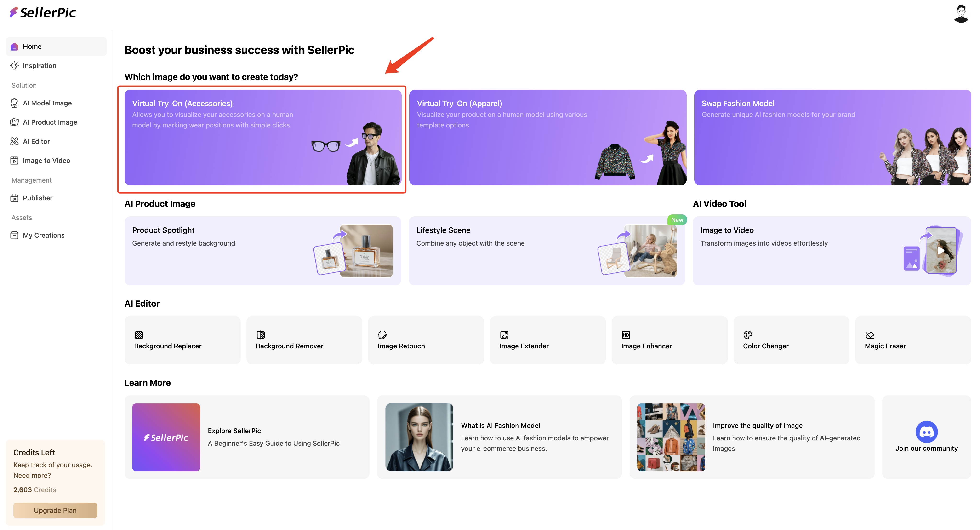980x530 pixels.
Task: Click the AI Product Image sidebar icon
Action: point(14,122)
